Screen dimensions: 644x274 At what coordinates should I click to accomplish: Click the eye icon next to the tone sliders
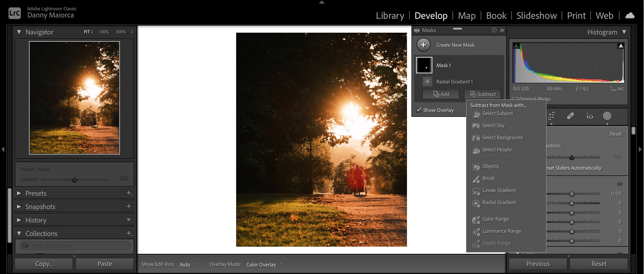[620, 184]
